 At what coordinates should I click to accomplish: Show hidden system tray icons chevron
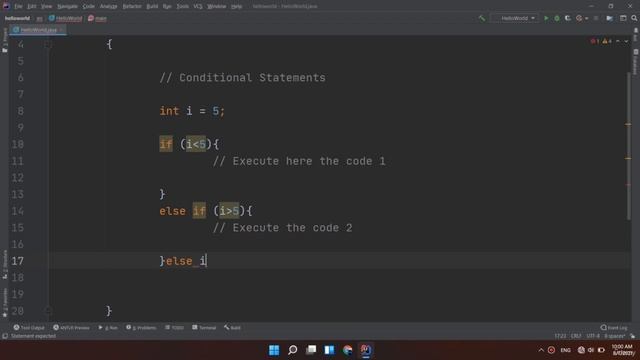(x=541, y=350)
